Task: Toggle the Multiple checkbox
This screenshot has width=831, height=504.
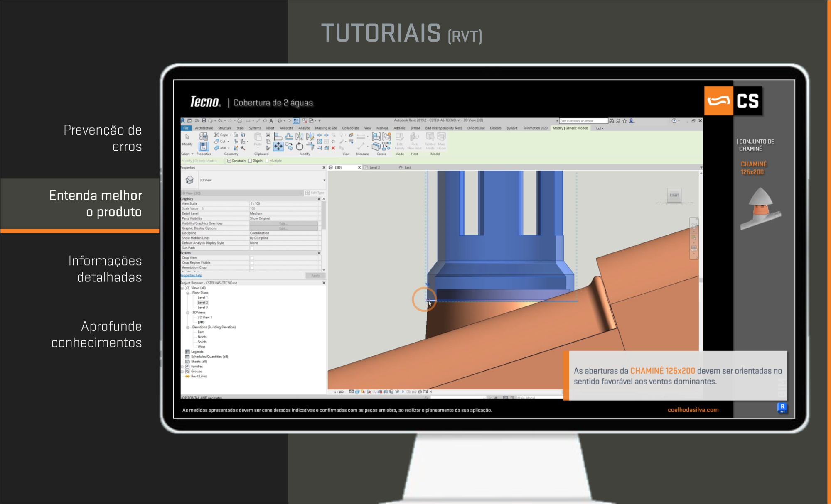Action: click(267, 161)
